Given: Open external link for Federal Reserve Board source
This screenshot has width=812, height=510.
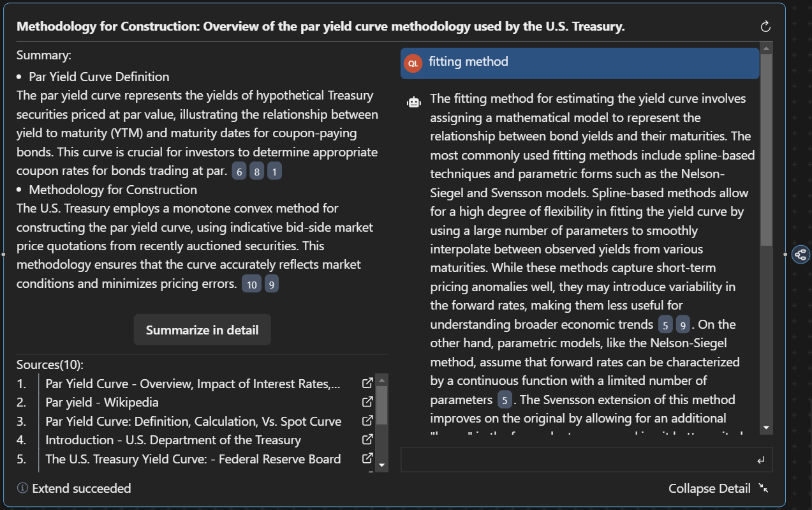Looking at the screenshot, I should pos(367,458).
